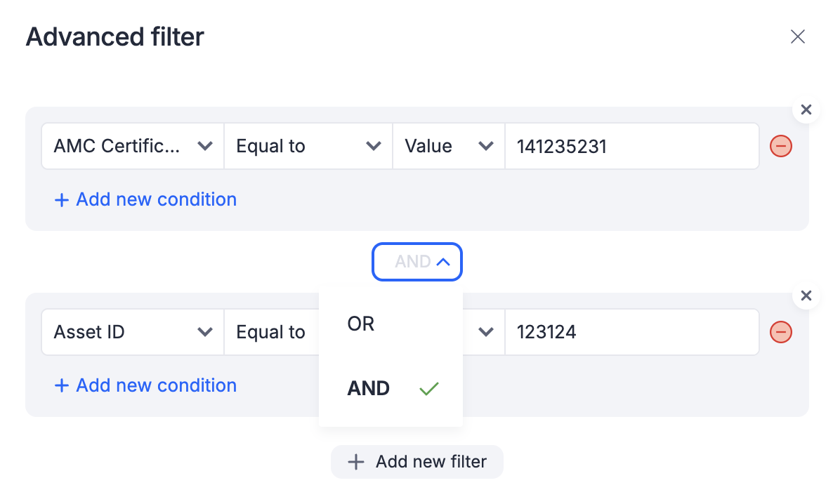This screenshot has width=833, height=504.
Task: Expand the Value type dropdown
Action: [449, 146]
